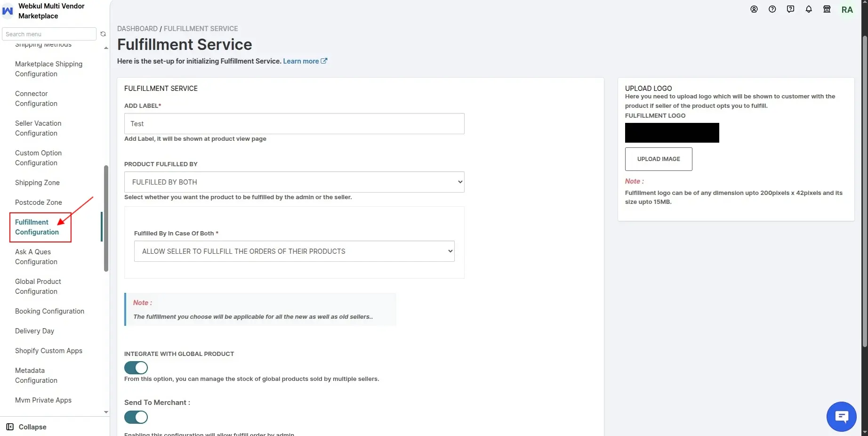Click the main page vertical scrollbar
This screenshot has width=868, height=436.
point(865,191)
